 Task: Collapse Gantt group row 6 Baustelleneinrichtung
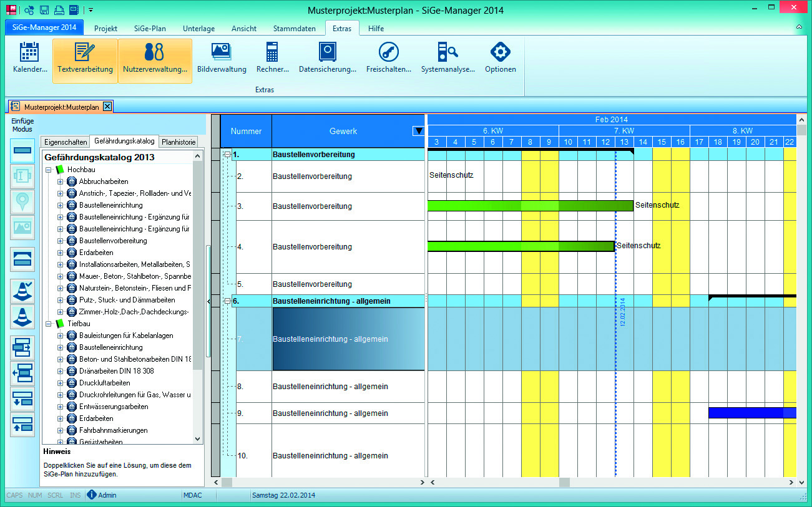coord(227,301)
